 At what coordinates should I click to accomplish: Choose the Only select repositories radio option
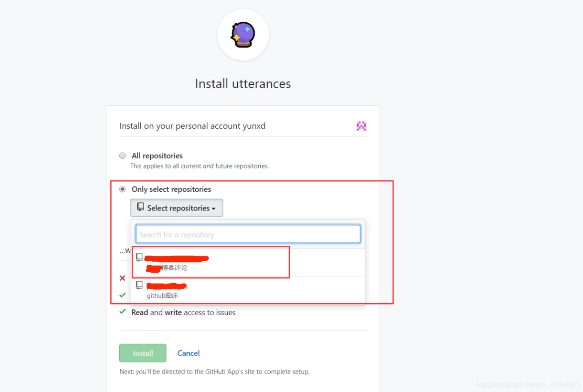[x=123, y=189]
